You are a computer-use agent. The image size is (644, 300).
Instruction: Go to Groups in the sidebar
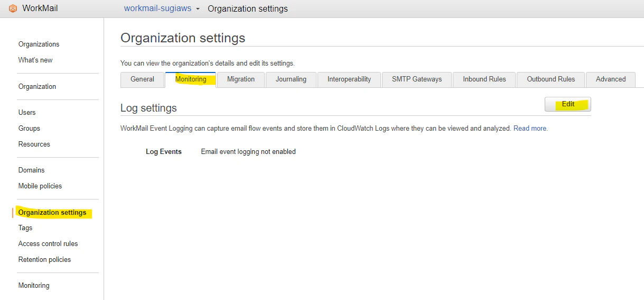tap(29, 129)
